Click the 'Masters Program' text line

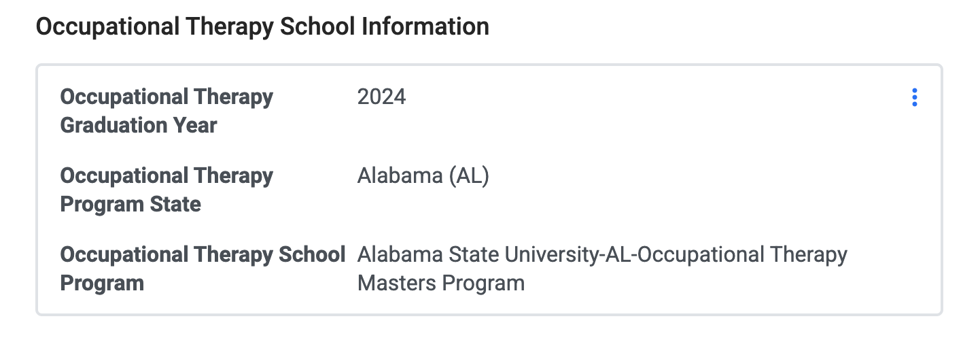tap(441, 283)
